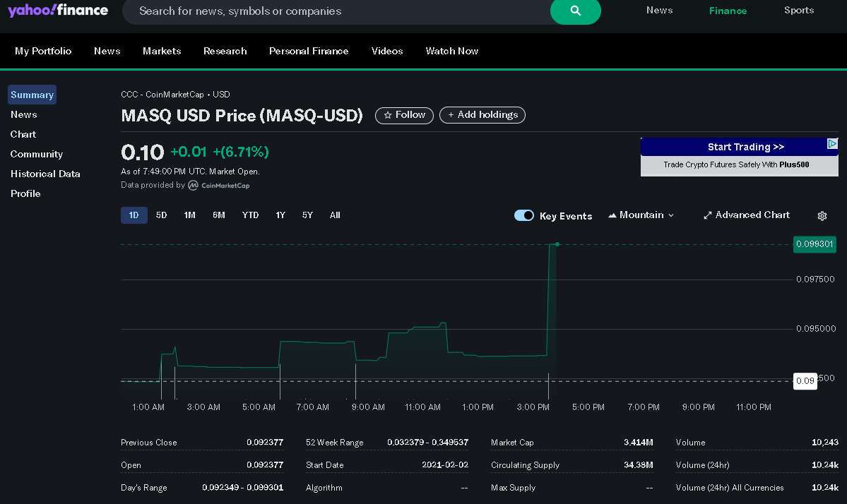Click the Day's Range value

242,488
